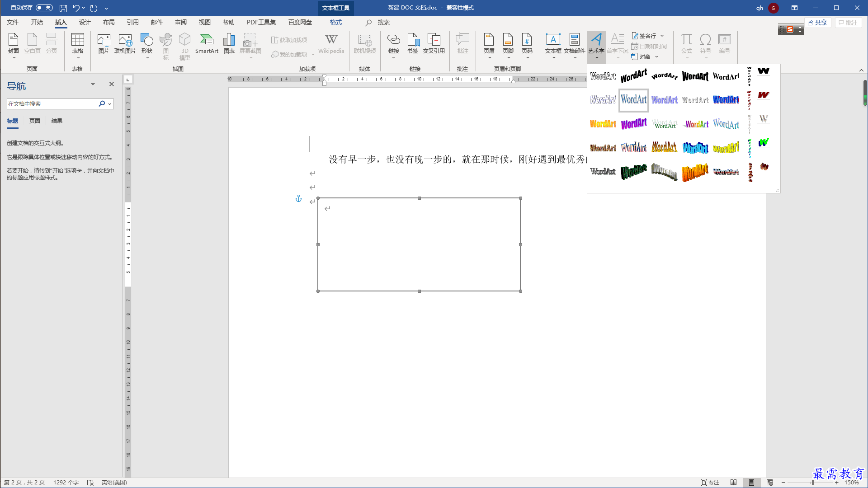Insert a text box (文本框)
The height and width of the screenshot is (488, 868).
[553, 46]
